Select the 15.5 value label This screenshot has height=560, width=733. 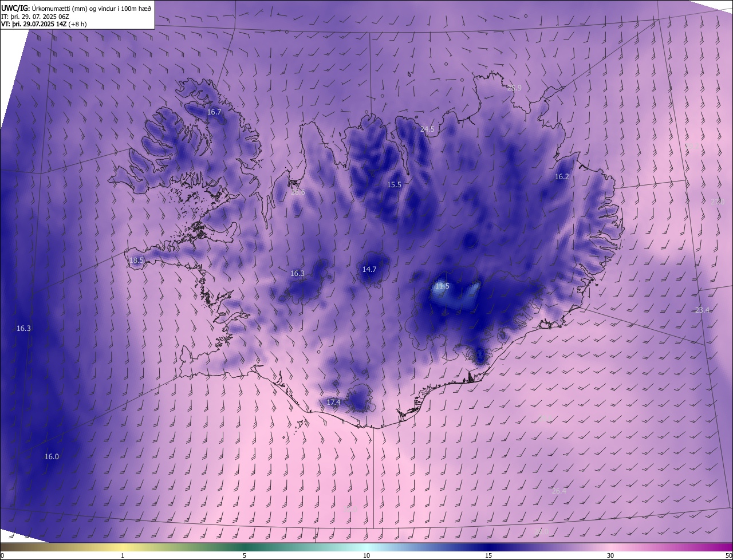(394, 184)
